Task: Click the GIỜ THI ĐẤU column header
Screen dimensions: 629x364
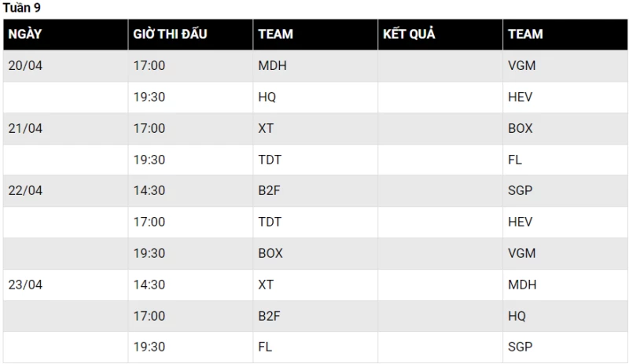Action: coord(170,35)
